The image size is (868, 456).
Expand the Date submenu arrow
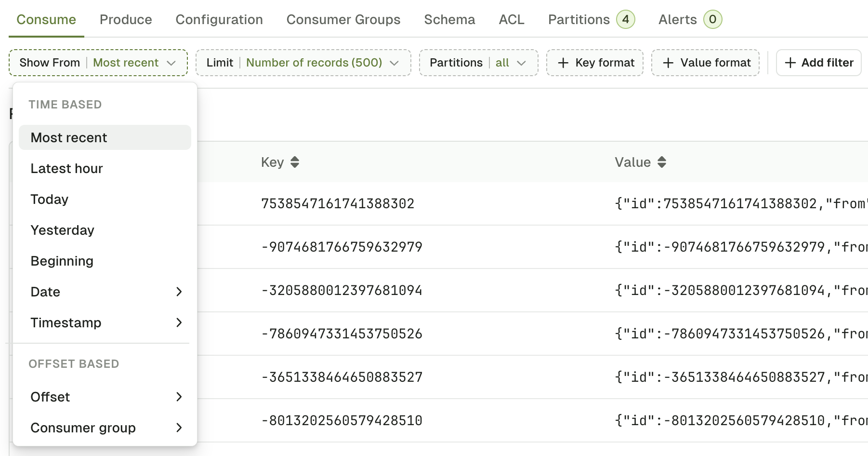coord(179,292)
